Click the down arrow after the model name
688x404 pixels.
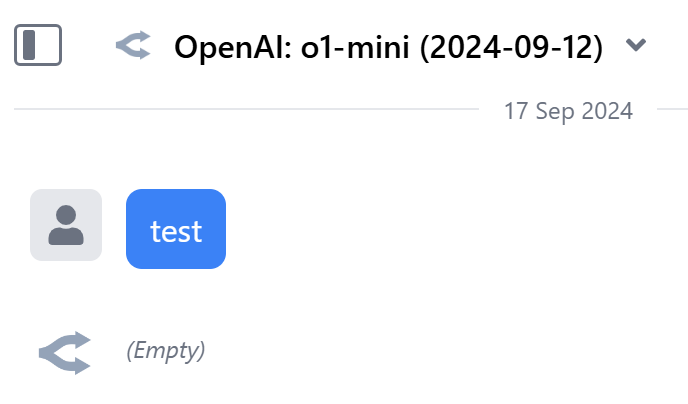tap(635, 45)
